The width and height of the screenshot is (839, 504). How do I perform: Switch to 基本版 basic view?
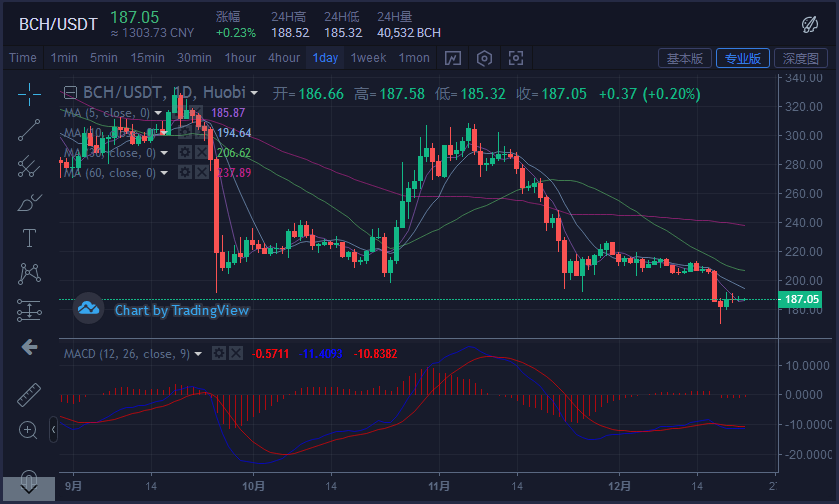point(684,58)
